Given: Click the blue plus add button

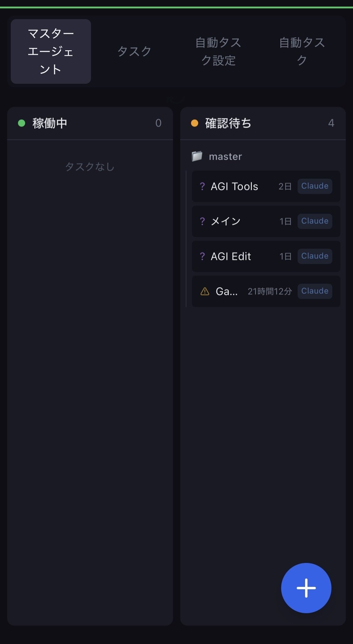Looking at the screenshot, I should (306, 588).
